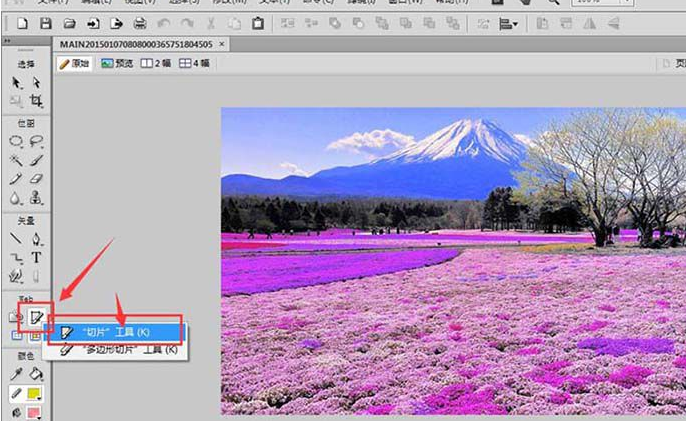This screenshot has height=421, width=686.
Task: Click the Print icon in the toolbar
Action: [x=140, y=23]
